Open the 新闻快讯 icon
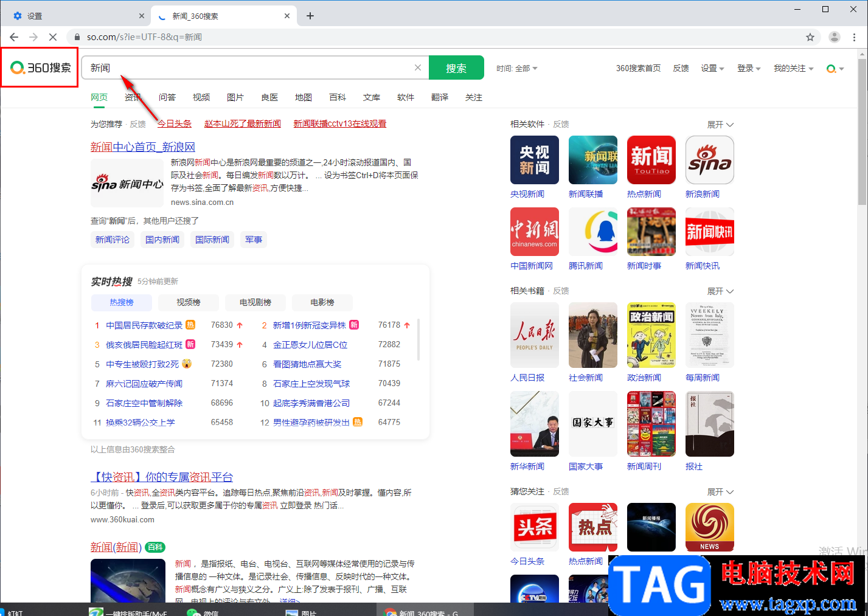This screenshot has height=616, width=868. (x=709, y=232)
